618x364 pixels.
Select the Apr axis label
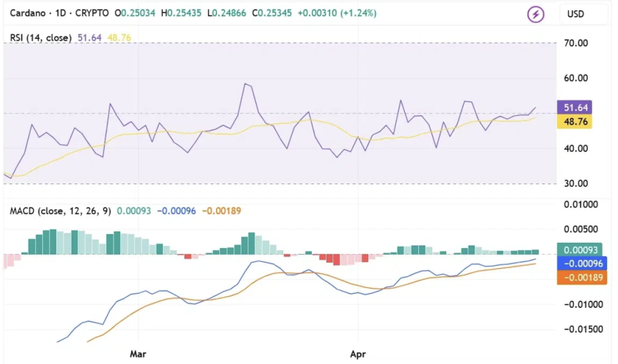(x=358, y=354)
